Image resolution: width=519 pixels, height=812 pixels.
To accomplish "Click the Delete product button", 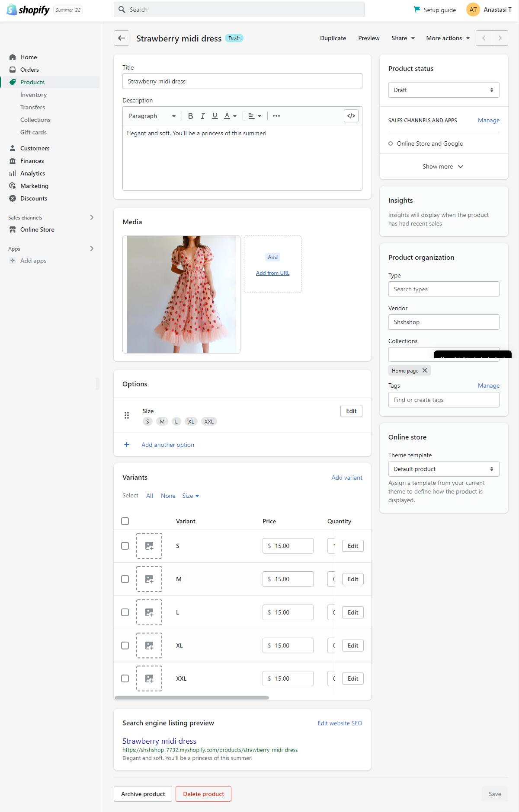I will point(203,794).
